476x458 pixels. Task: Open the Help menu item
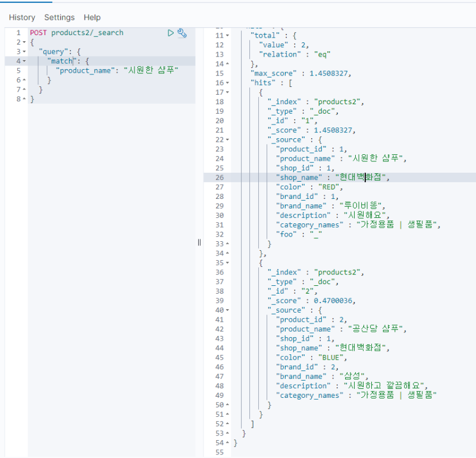[92, 17]
